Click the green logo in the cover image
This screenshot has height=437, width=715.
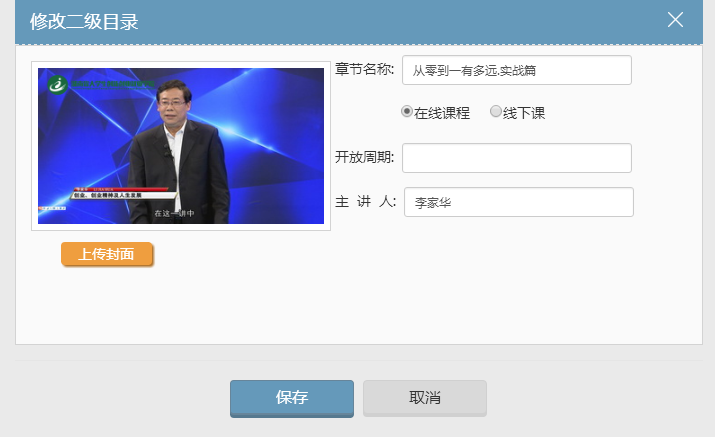click(57, 84)
